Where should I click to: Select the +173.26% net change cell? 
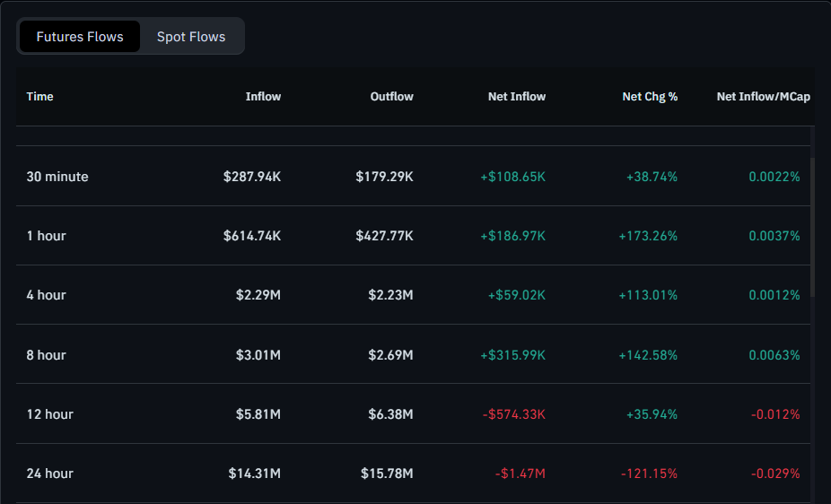coord(648,236)
